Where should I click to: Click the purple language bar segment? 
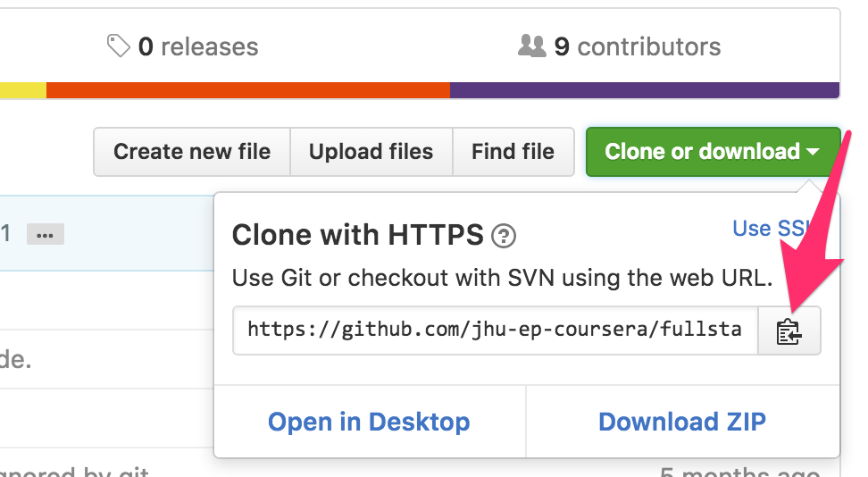644,89
